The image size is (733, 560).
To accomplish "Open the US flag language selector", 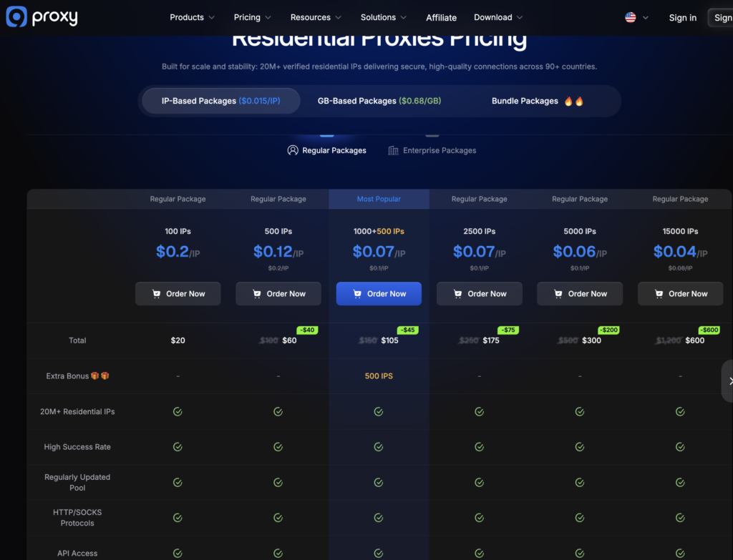I will click(630, 18).
